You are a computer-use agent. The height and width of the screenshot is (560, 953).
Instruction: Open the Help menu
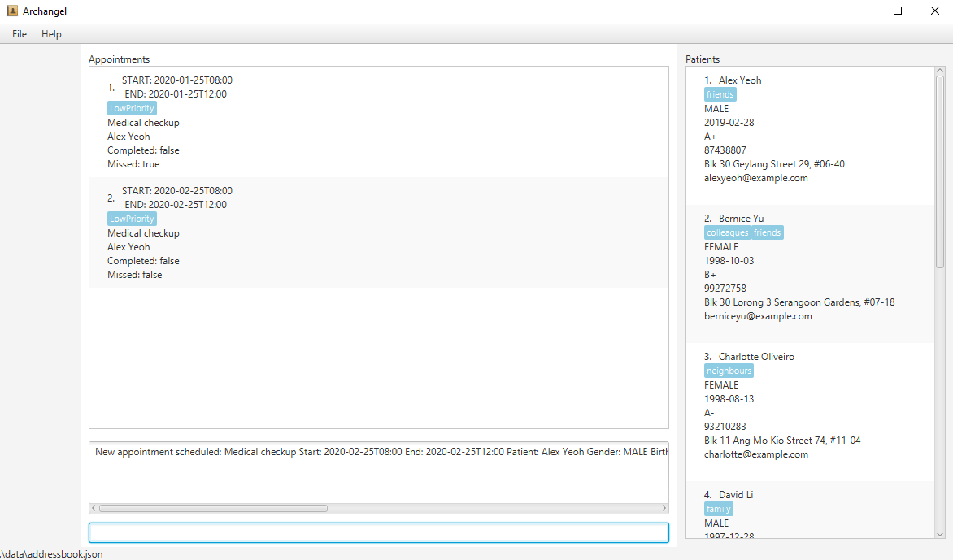pyautogui.click(x=52, y=34)
